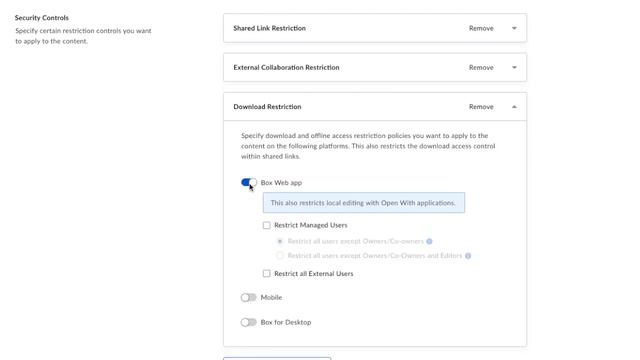
Task: Select radio for except Owners/Co-Owners and Editors
Action: point(280,256)
